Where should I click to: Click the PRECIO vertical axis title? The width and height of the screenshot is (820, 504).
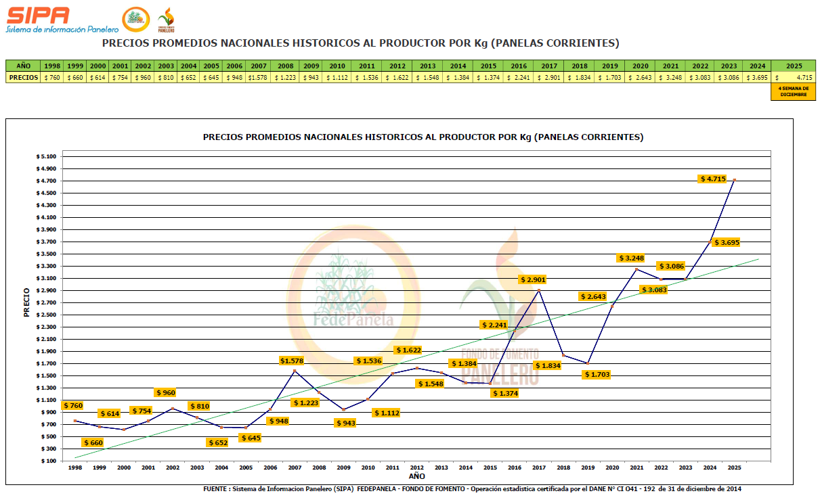(26, 302)
